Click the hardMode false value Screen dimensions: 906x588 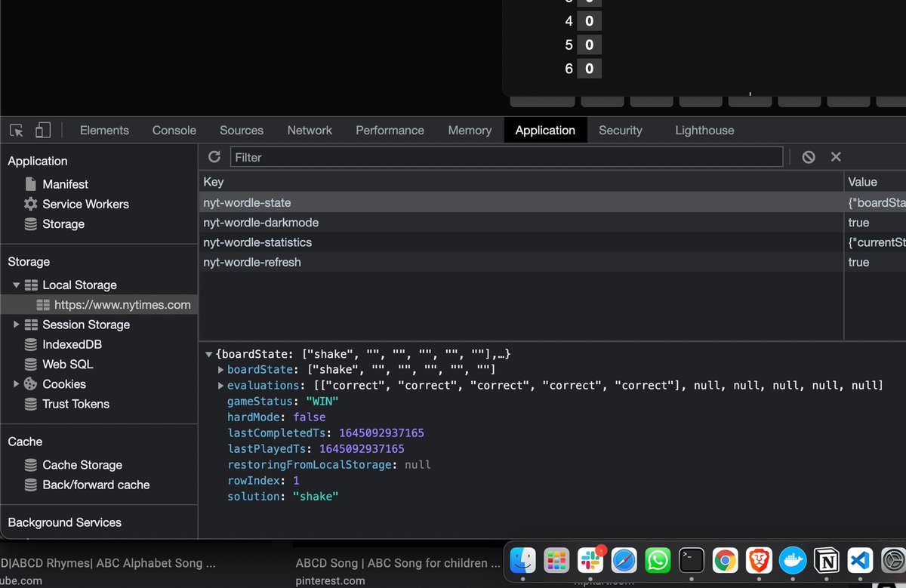click(310, 417)
